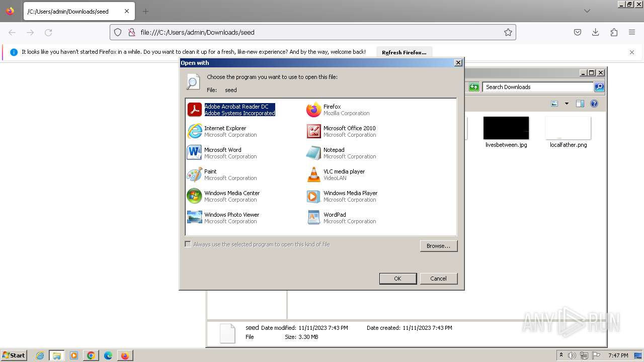The width and height of the screenshot is (644, 362).
Task: Open a new Firefox tab
Action: coord(145,11)
